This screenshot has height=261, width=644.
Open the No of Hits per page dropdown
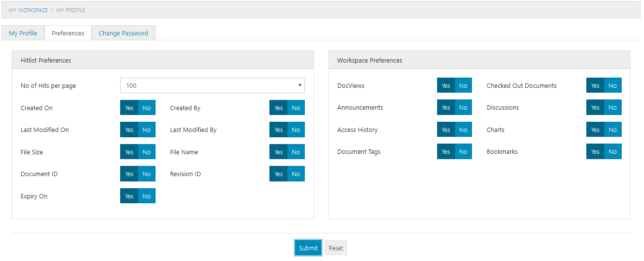pyautogui.click(x=212, y=85)
